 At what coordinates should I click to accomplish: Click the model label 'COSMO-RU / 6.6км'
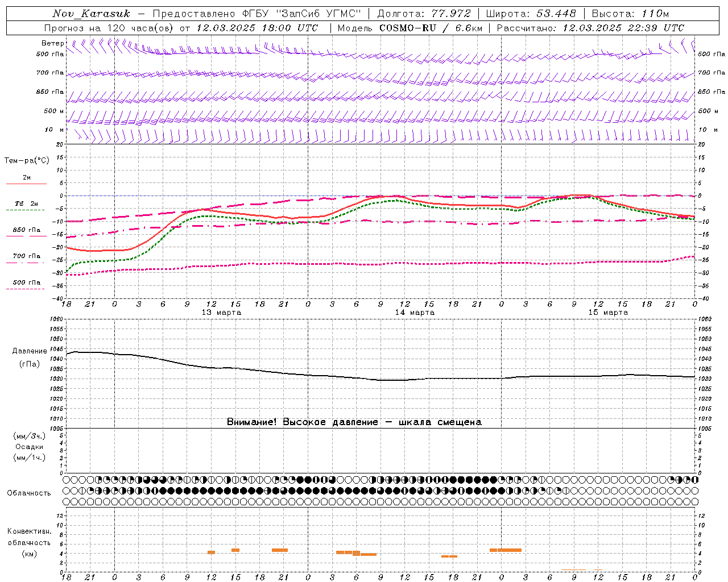click(x=431, y=28)
